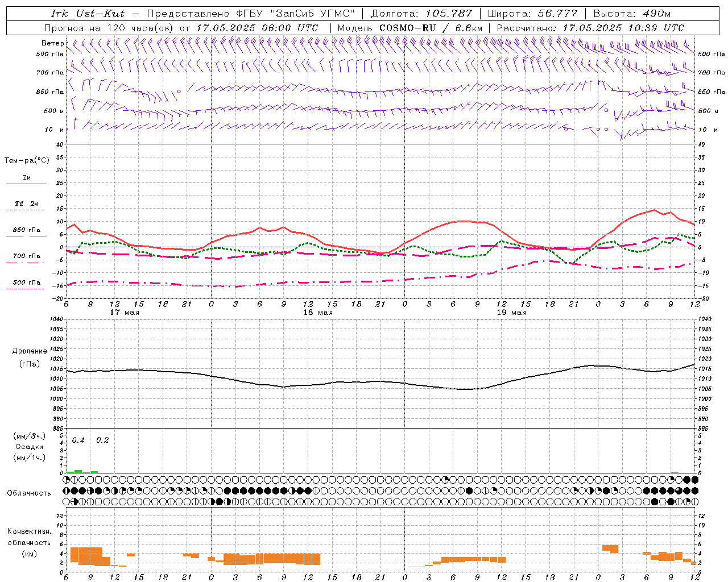Image resolution: width=728 pixels, height=582 pixels.
Task: Click the precipitation value 0.2
Action: 102,440
